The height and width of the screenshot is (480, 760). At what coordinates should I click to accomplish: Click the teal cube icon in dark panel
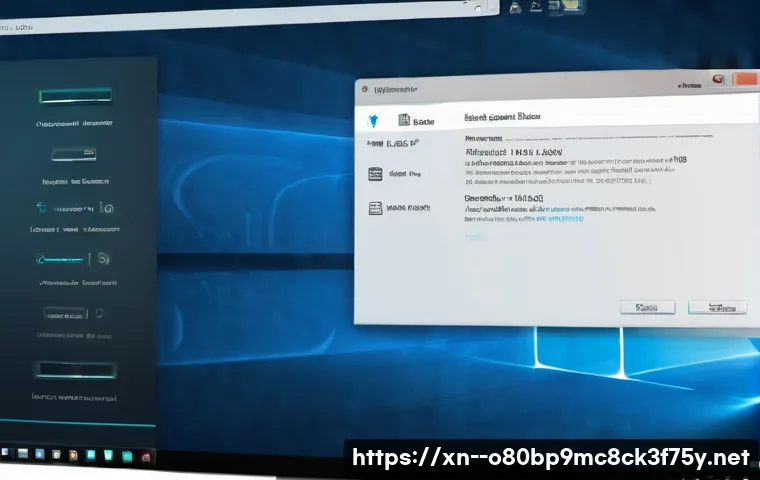(x=41, y=208)
